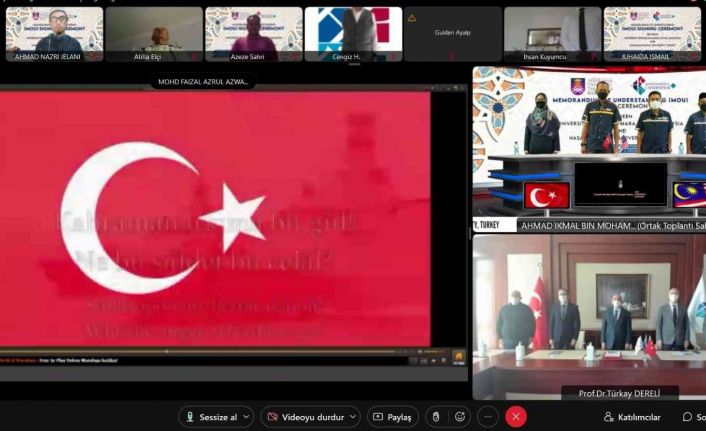The width and height of the screenshot is (706, 431).
Task: Open the emoji reactions icon
Action: click(461, 416)
